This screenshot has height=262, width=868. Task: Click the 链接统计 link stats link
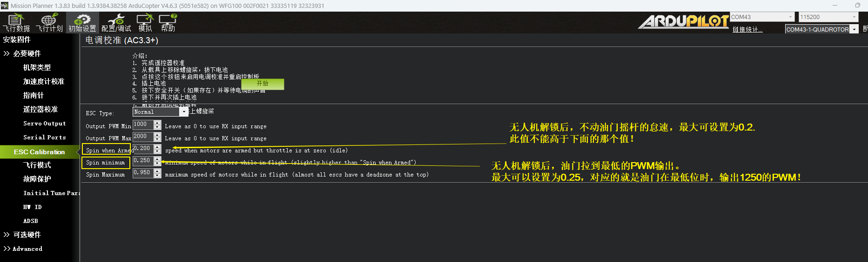(x=747, y=29)
